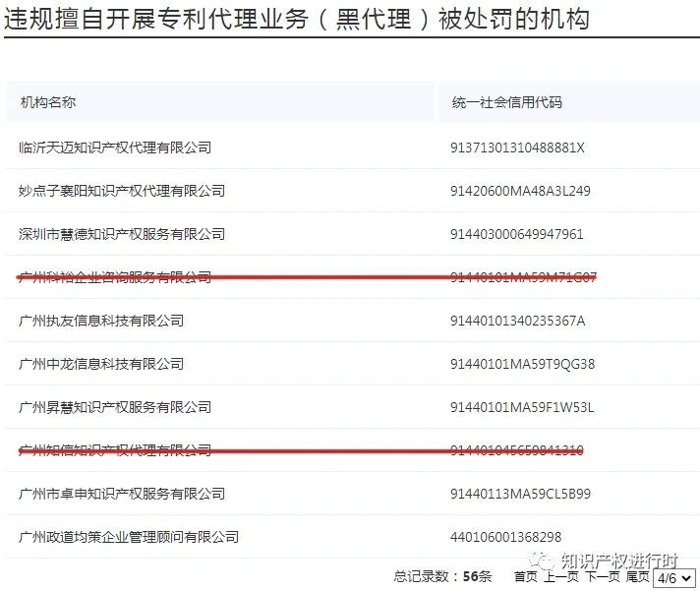700x591 pixels.
Task: Click row 广州政道均策企业管理顾问有限公司
Action: pyautogui.click(x=352, y=537)
